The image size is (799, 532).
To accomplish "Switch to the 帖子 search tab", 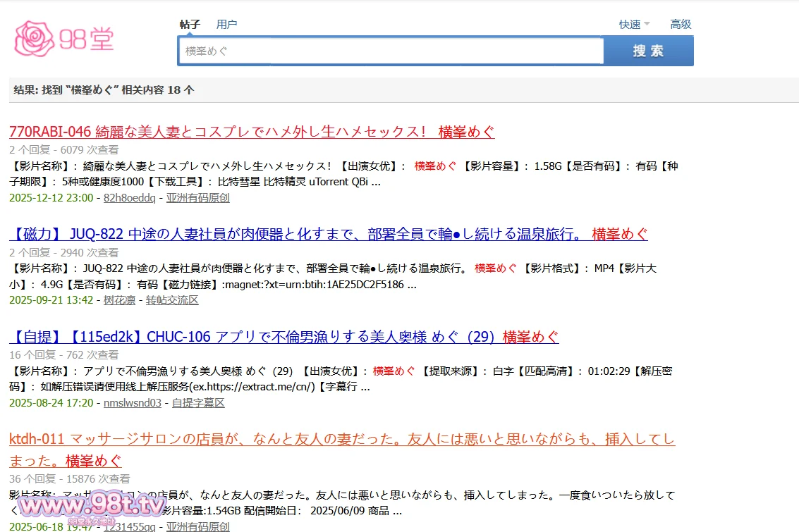I will [x=190, y=25].
